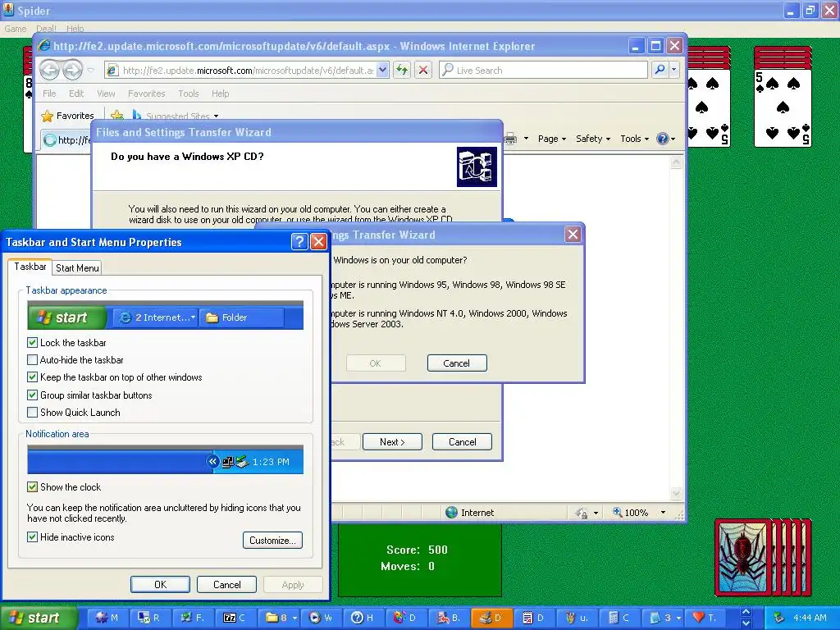840x630 pixels.
Task: Click Cancel in Taskbar Properties dialog
Action: pyautogui.click(x=226, y=584)
